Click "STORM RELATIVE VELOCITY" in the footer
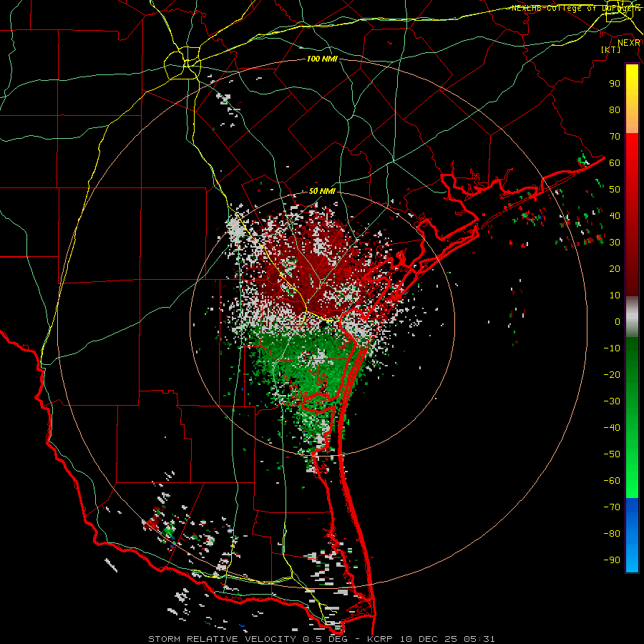Screen dimensions: 644x644 point(222,639)
